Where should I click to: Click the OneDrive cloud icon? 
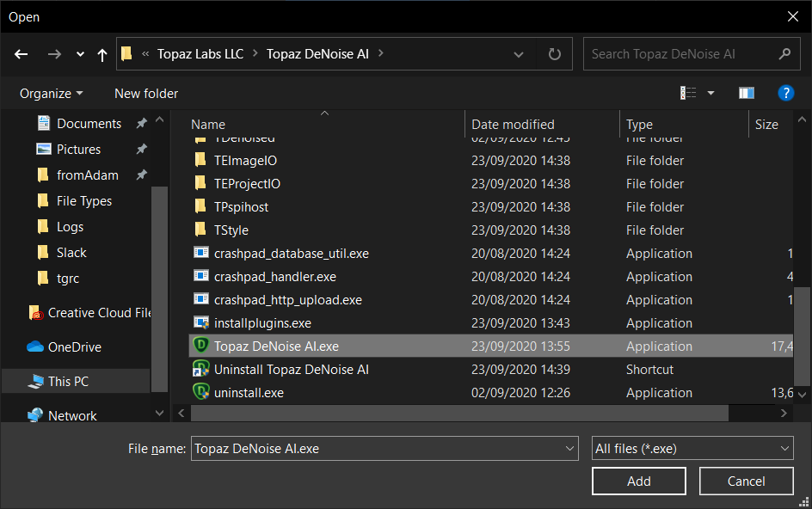[35, 347]
